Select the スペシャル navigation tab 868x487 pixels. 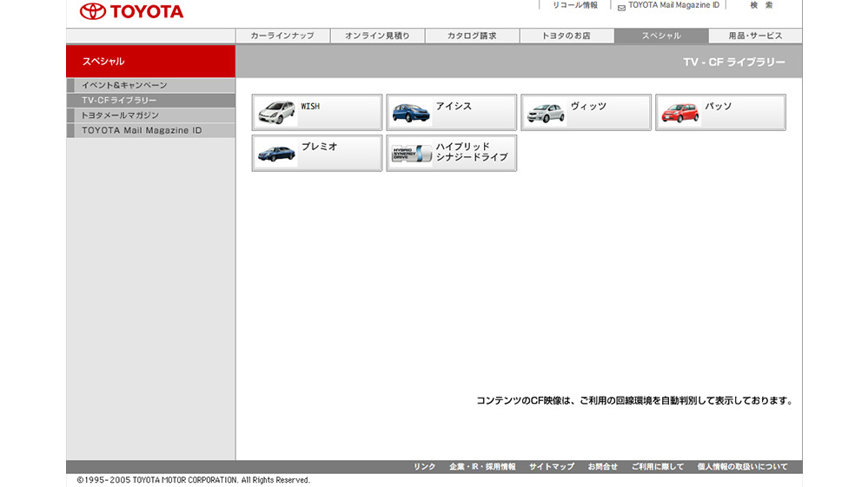coord(661,36)
